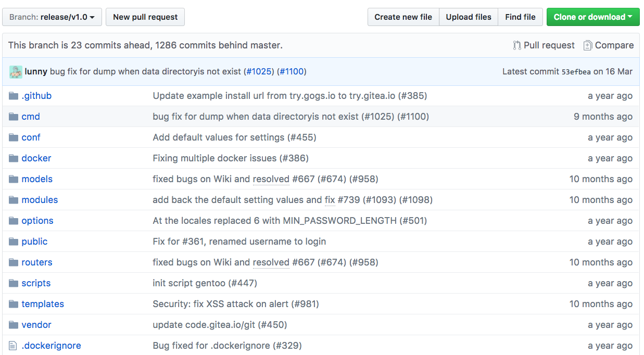Click the Find file button
Screen dimensions: 644x355
[520, 17]
